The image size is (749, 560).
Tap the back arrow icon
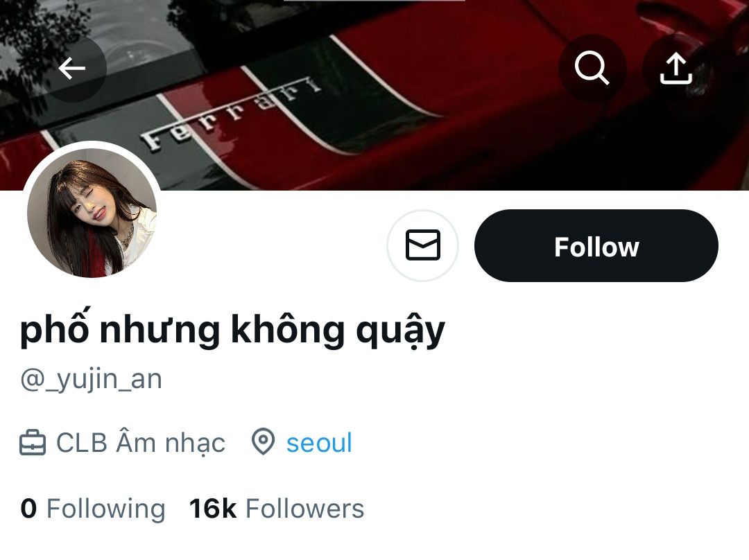72,69
